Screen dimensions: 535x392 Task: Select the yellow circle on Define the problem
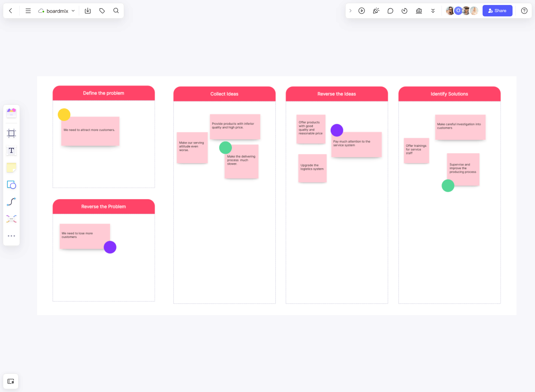coord(64,114)
